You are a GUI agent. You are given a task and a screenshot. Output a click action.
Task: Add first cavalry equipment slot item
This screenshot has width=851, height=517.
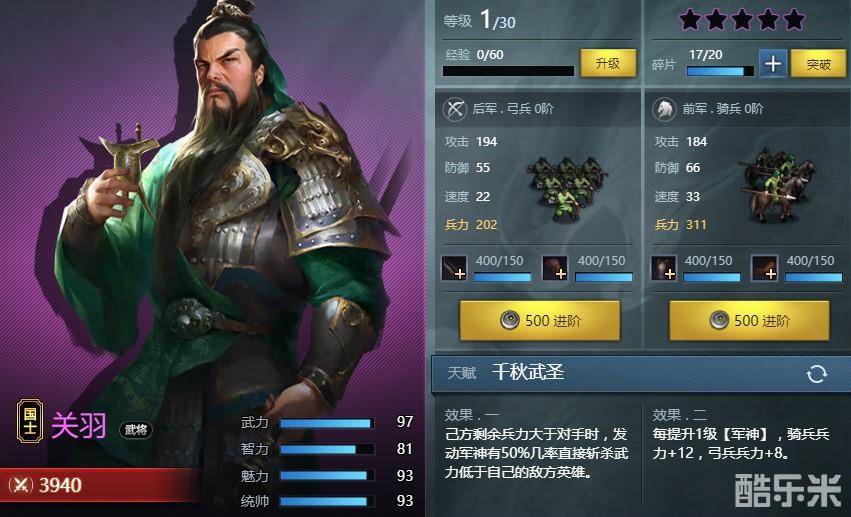[x=663, y=268]
